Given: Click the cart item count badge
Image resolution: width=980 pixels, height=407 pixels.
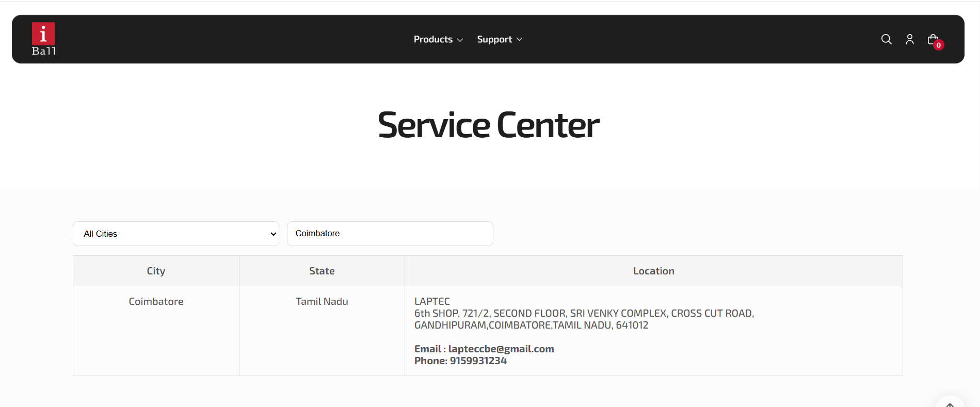Looking at the screenshot, I should coord(939,45).
